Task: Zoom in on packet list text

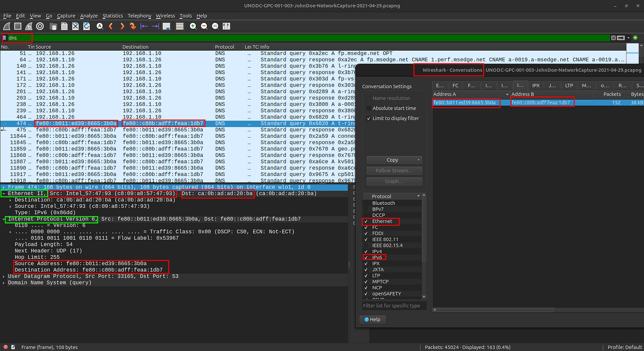Action: (x=193, y=27)
